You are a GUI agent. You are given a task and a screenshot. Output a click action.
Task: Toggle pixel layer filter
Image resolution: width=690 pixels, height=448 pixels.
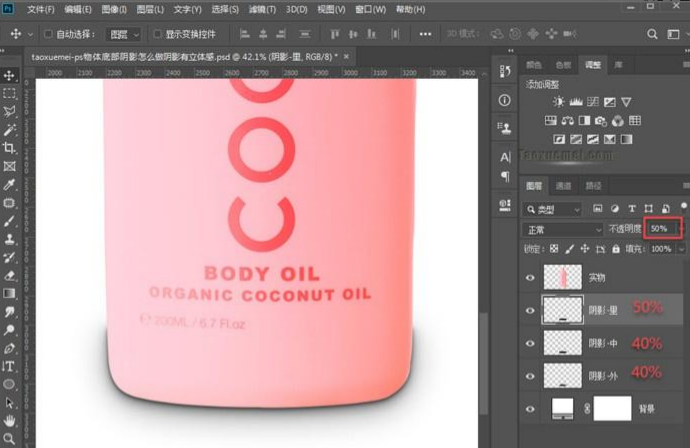(597, 209)
